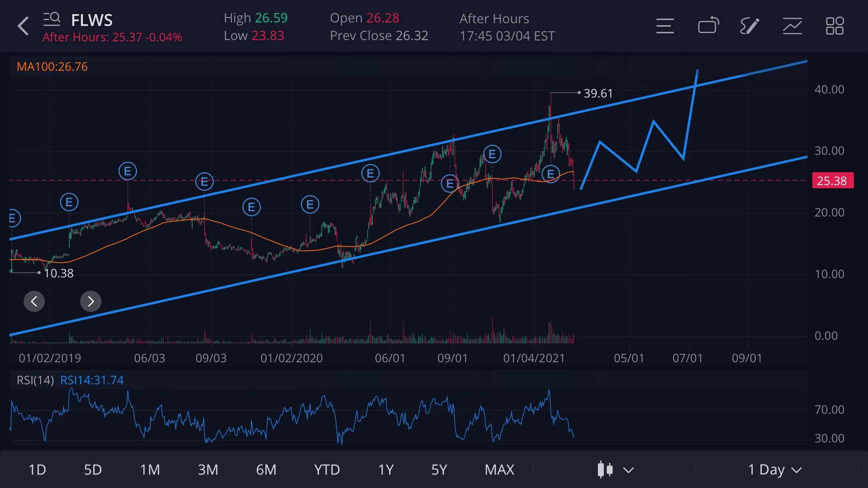Tap the RSI(14) indicator label
Screen dimensions: 868x488
[x=35, y=380]
